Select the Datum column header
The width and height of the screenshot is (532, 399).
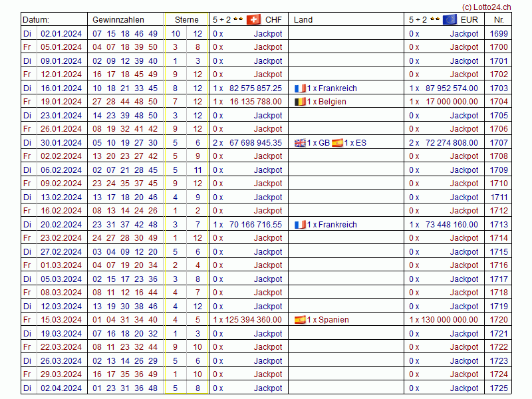(36, 20)
